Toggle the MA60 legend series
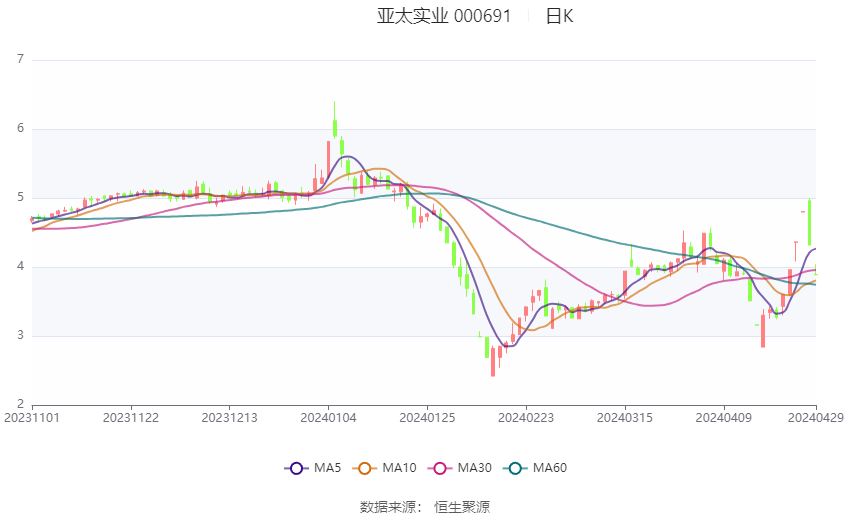 535,468
